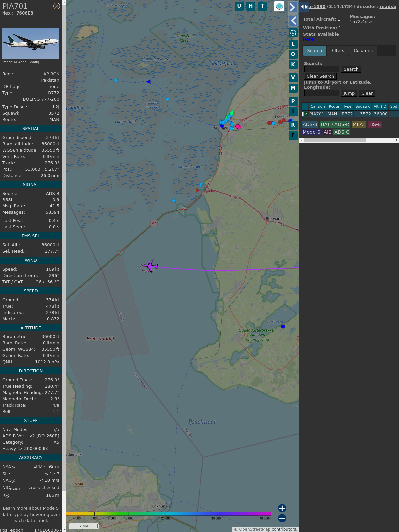The height and width of the screenshot is (532, 399).
Task: Click the Jump button
Action: click(x=349, y=93)
